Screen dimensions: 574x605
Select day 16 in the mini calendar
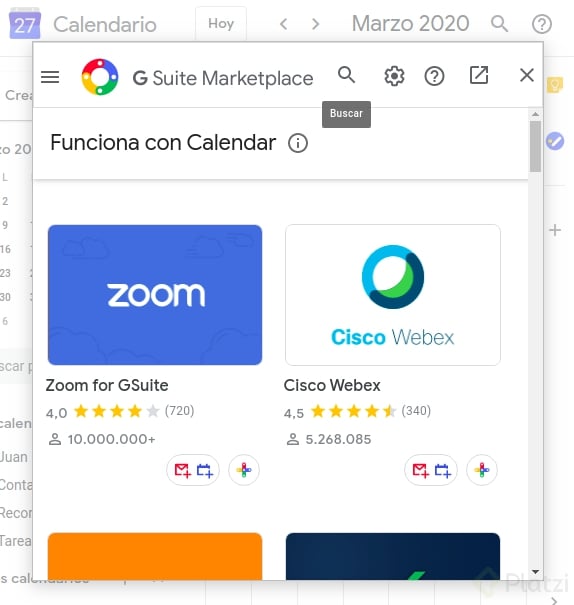click(5, 249)
